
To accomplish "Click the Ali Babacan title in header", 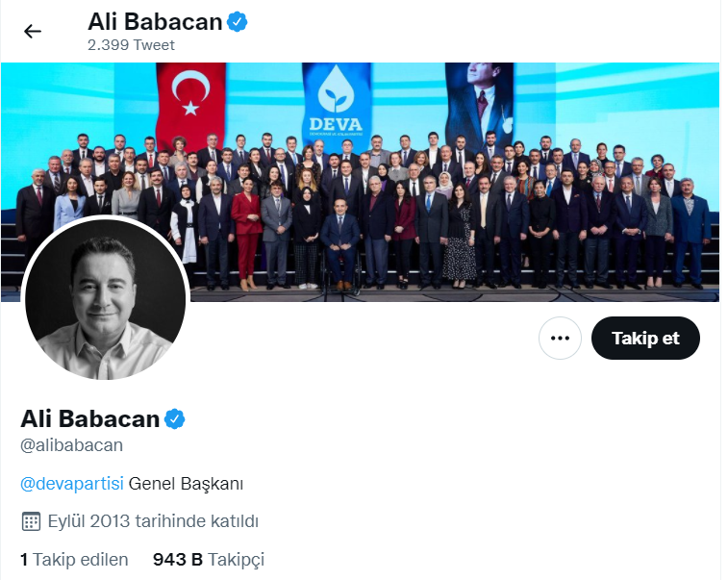I will pos(156,22).
